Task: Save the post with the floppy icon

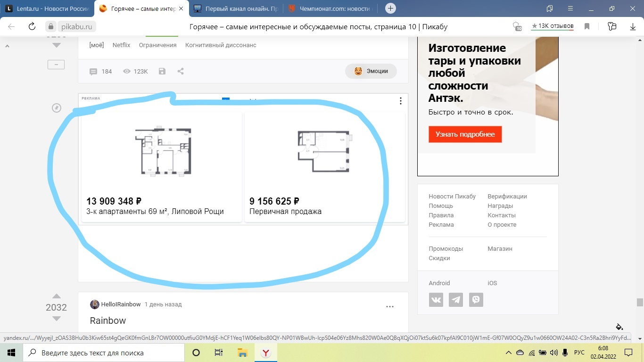Action: click(162, 71)
